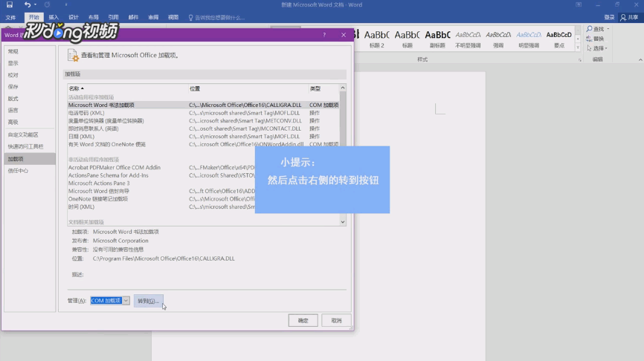The image size is (644, 361).
Task: Select 语言 in options sidebar
Action: coord(30,111)
